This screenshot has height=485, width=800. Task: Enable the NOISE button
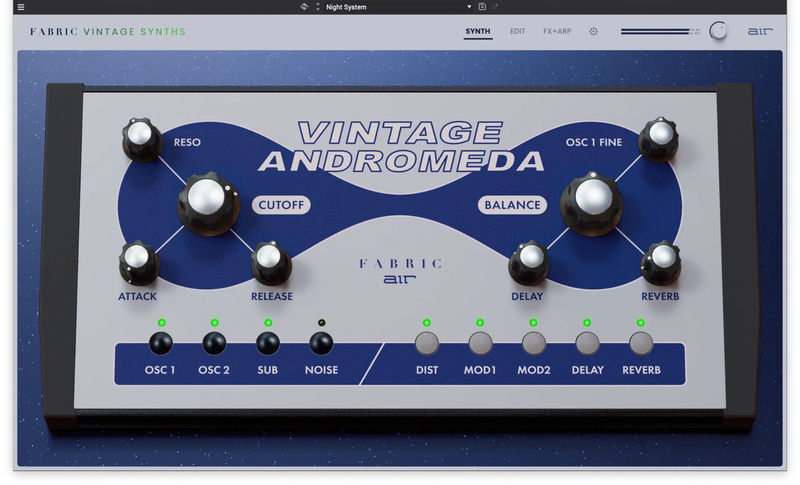(x=321, y=343)
